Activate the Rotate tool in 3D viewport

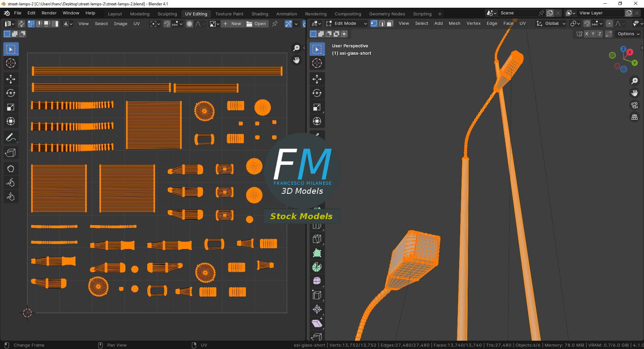tap(317, 93)
